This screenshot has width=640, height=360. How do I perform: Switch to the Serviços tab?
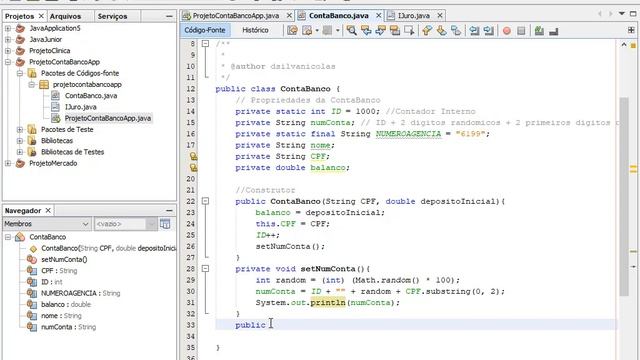(112, 16)
